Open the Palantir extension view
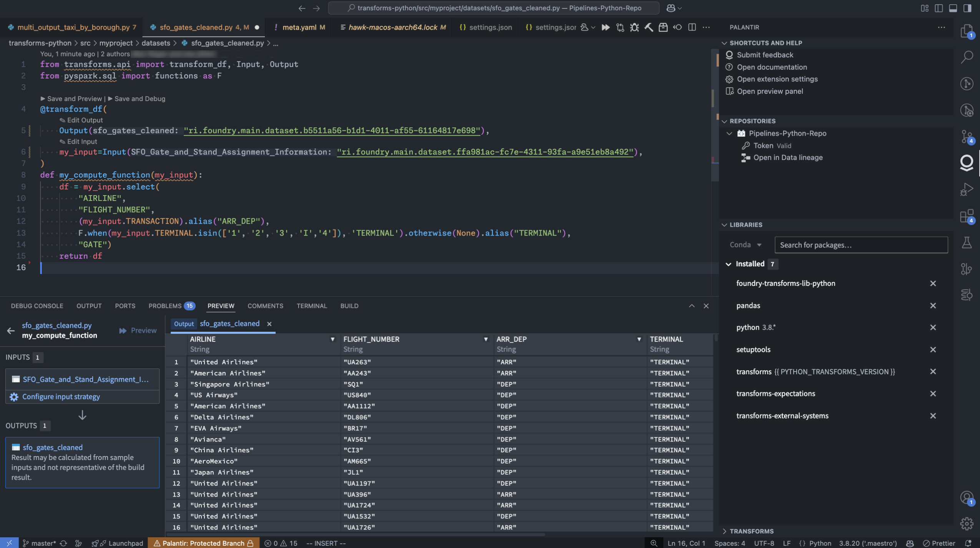 point(967,163)
